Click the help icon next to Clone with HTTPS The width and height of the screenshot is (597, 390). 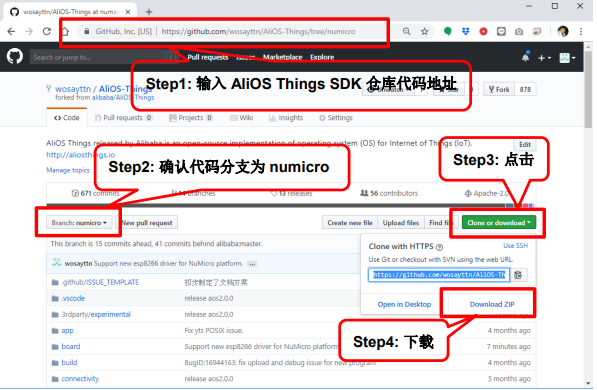click(439, 247)
